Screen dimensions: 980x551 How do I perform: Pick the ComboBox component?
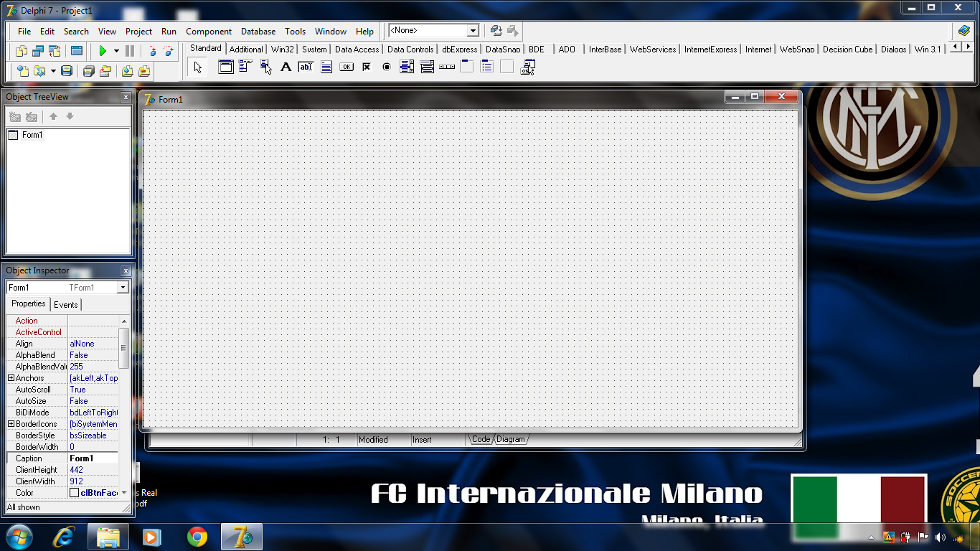(x=427, y=67)
